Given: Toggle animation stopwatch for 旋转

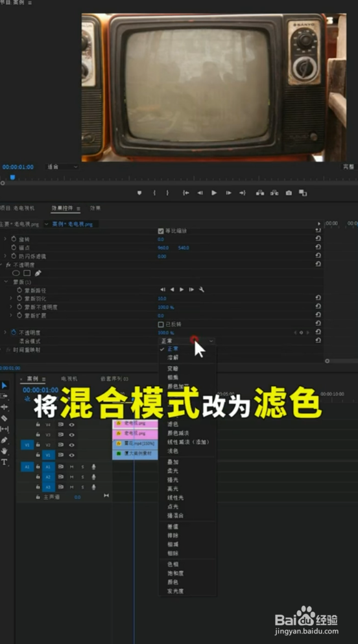Looking at the screenshot, I should [14, 239].
